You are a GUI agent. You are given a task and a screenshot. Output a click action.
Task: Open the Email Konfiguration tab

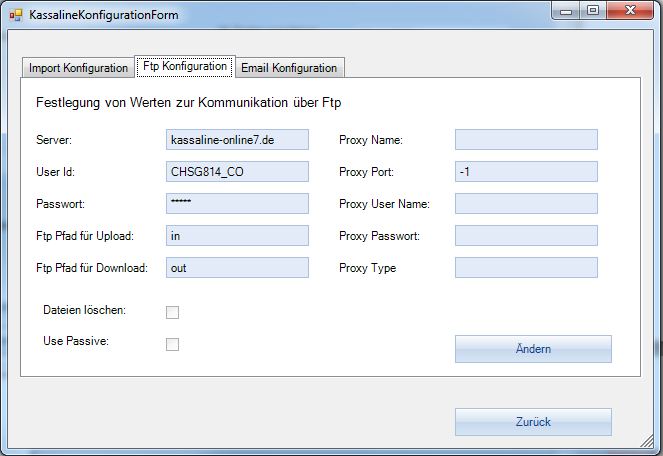pos(289,68)
